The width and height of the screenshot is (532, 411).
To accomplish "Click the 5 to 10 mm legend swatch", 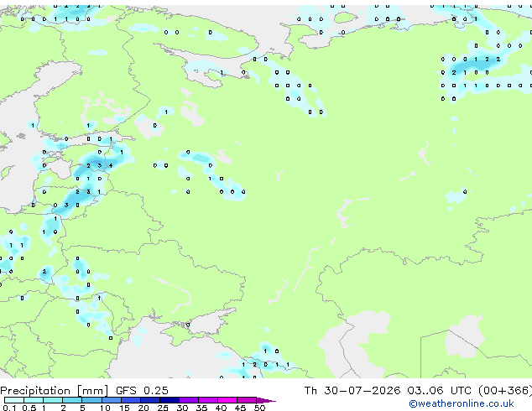I will (91, 400).
